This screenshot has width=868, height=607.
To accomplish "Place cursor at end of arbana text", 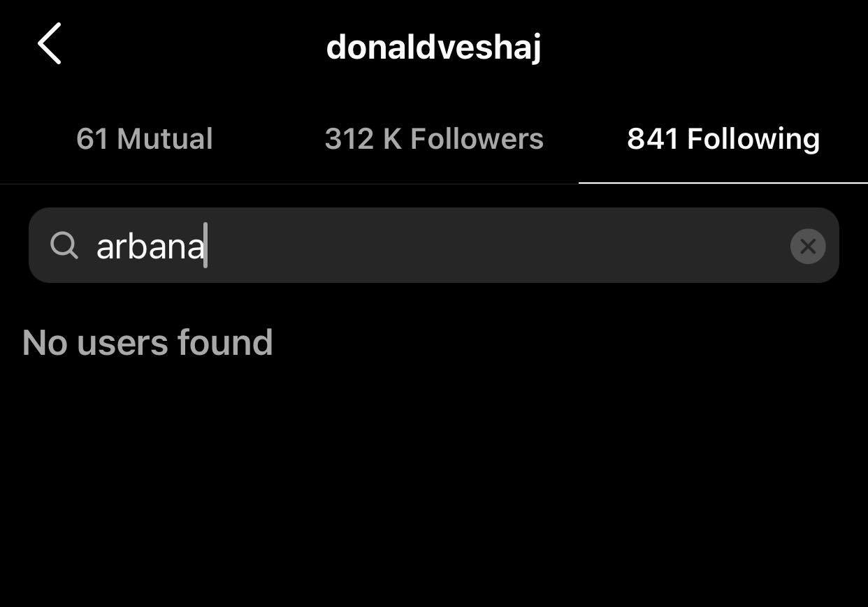I will [x=206, y=246].
